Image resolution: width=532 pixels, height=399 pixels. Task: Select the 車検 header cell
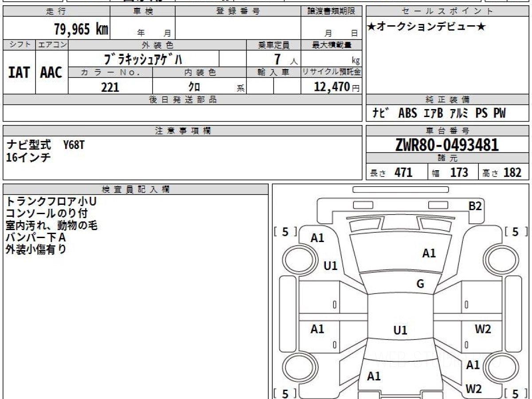[143, 12]
